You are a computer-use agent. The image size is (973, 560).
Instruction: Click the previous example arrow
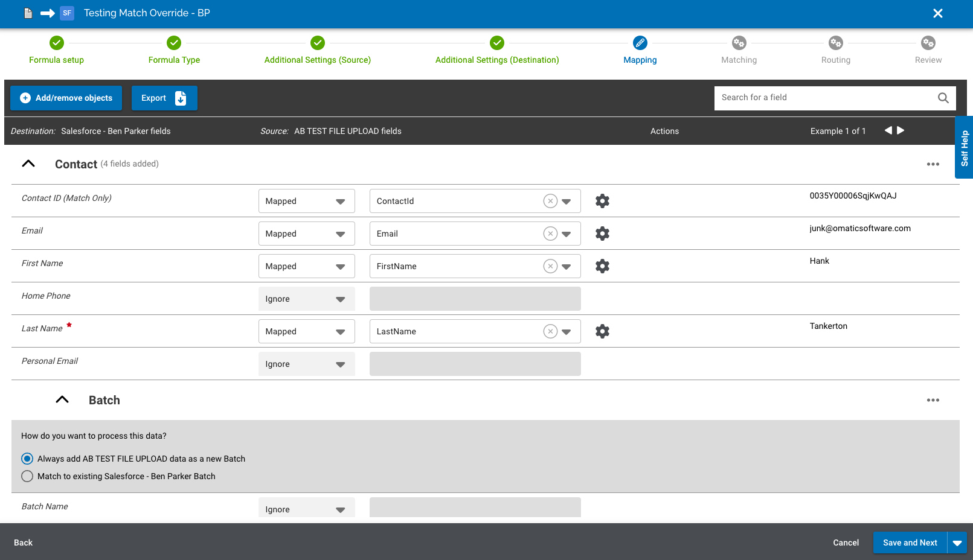888,130
